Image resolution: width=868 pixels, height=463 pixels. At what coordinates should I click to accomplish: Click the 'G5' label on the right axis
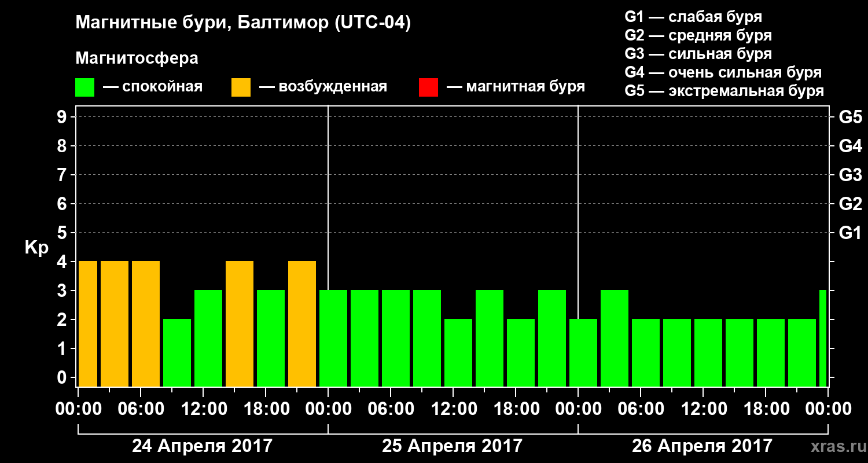coord(850,117)
